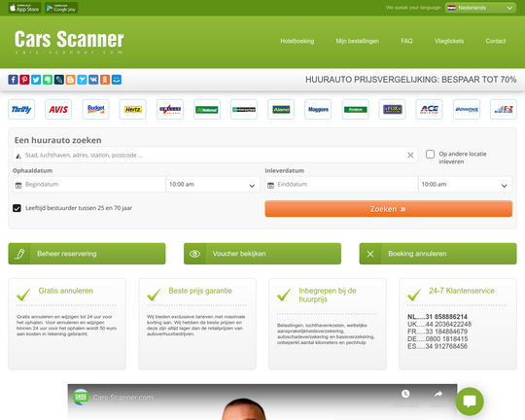The width and height of the screenshot is (525, 420).
Task: Share on Facebook
Action: point(13,80)
